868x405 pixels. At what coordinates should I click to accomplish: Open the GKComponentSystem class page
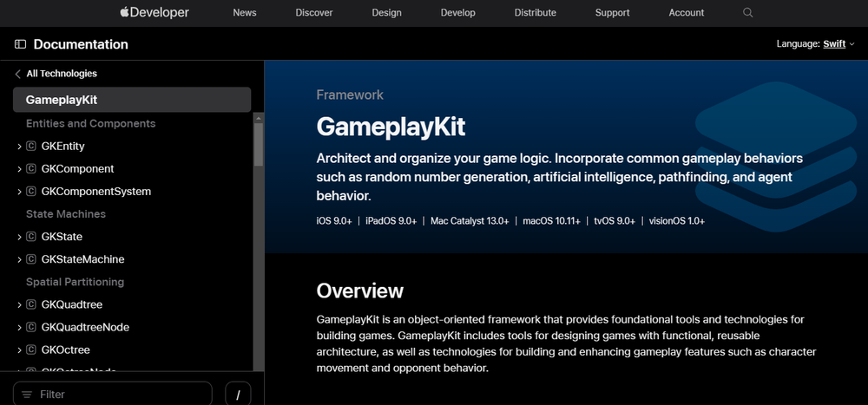pyautogui.click(x=96, y=192)
